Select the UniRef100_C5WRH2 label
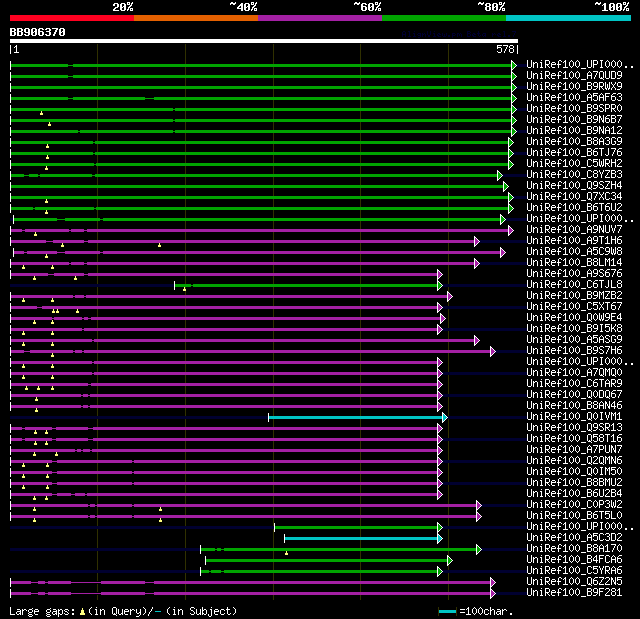 click(574, 164)
